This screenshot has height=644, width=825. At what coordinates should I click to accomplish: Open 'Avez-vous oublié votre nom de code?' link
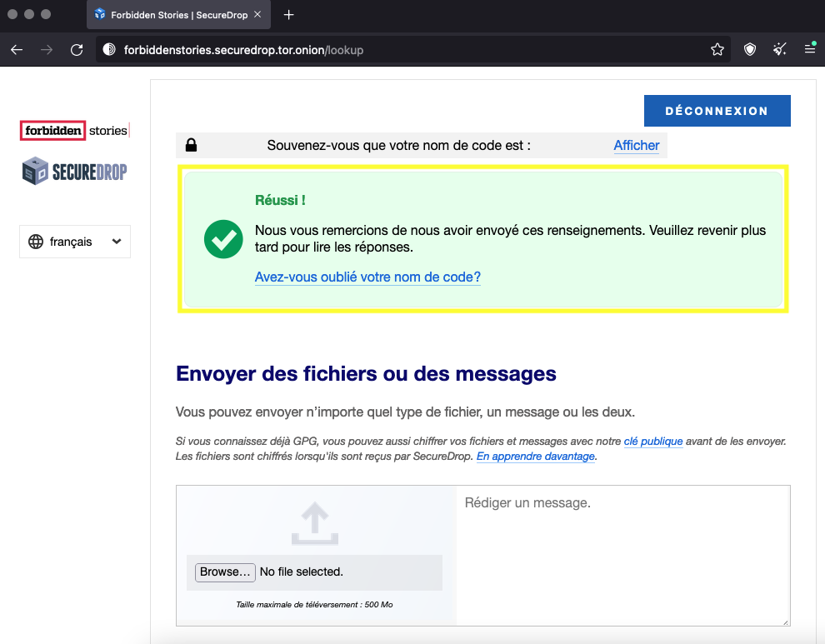tap(367, 277)
